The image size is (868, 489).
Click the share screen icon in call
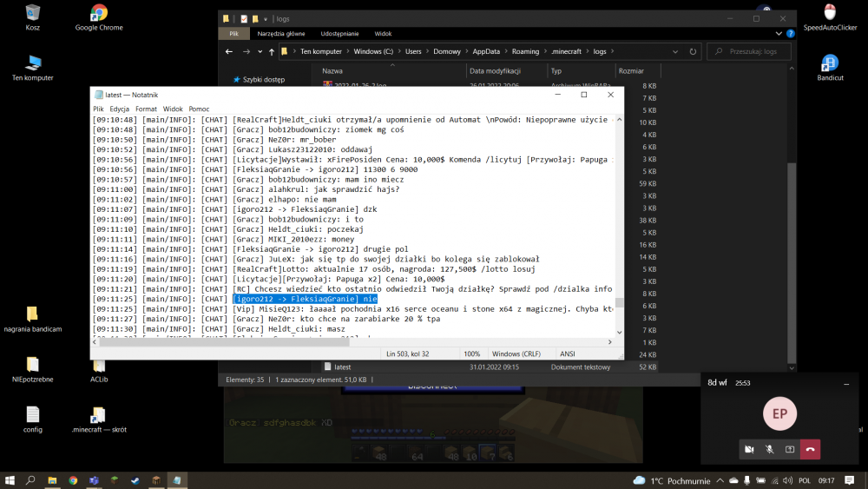coord(790,449)
